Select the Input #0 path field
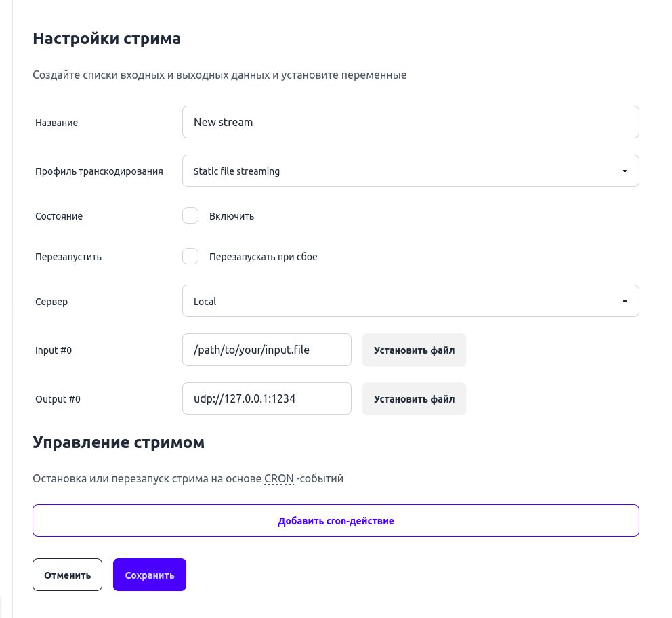 [266, 350]
